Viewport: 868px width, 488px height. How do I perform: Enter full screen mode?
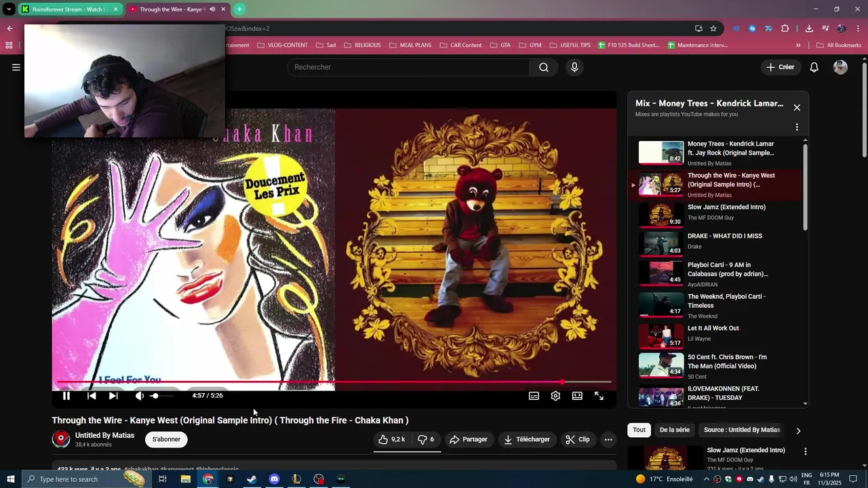599,396
